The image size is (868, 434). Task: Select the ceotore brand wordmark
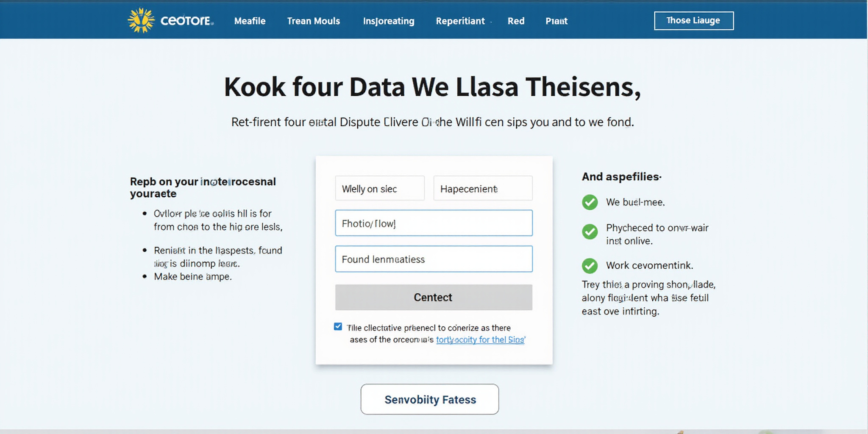186,20
